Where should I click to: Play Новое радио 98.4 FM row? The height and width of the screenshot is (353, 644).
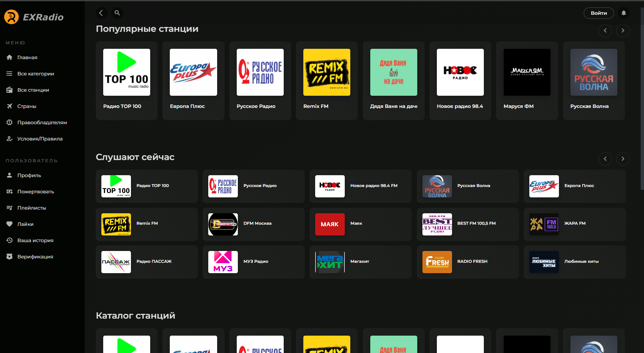pyautogui.click(x=361, y=186)
